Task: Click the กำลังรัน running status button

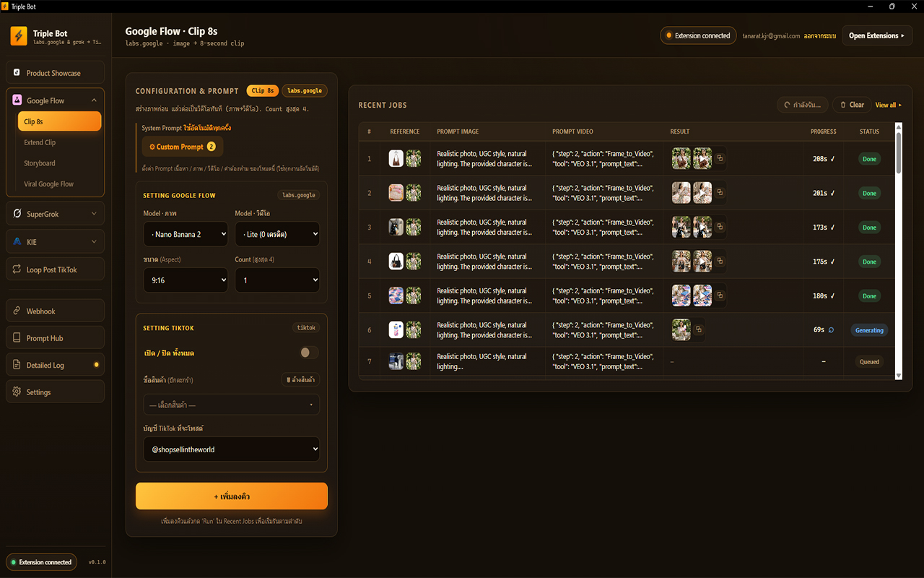Action: [803, 105]
